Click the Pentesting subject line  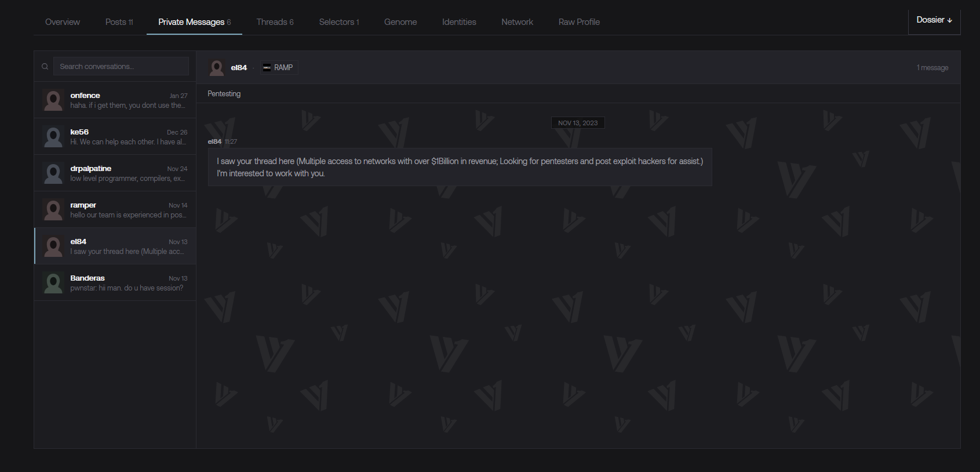point(224,93)
